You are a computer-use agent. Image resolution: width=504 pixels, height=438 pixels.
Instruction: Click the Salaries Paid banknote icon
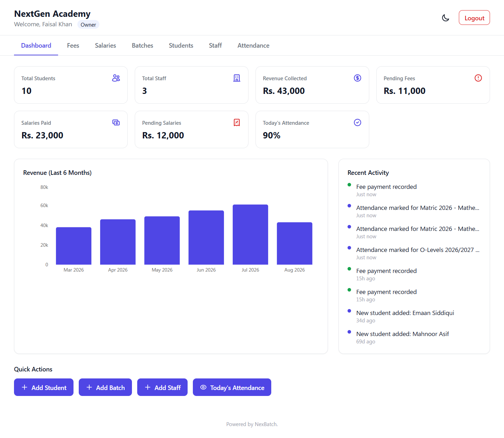click(x=116, y=122)
